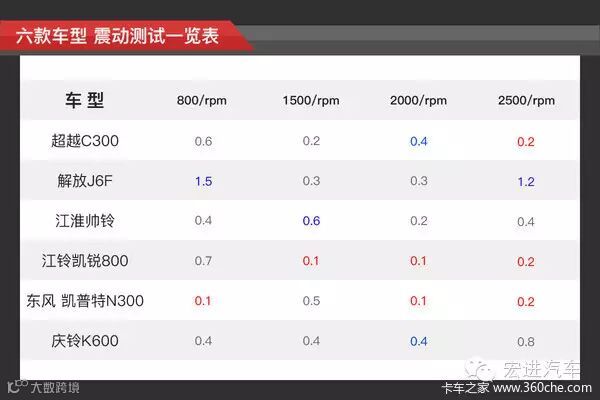This screenshot has height=400, width=600.
Task: Click 解放J6F blue value 1.5
Action: 204,181
